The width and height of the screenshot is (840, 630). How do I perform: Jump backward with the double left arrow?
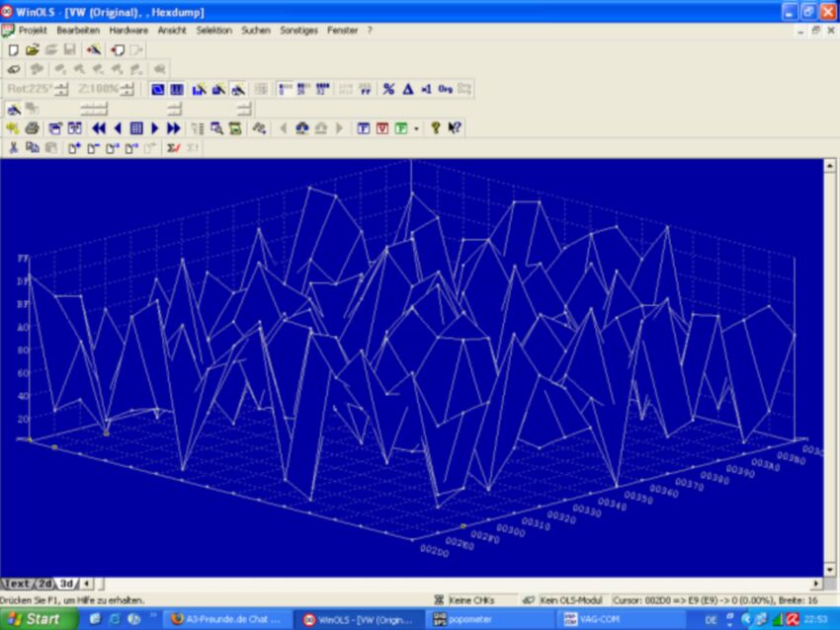click(99, 128)
